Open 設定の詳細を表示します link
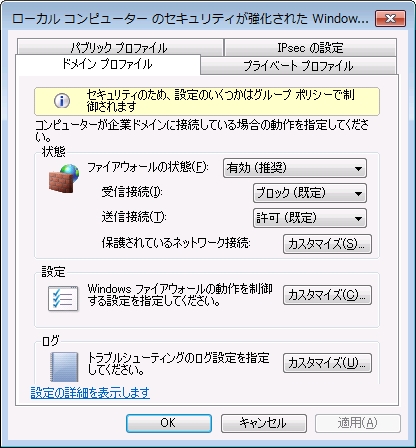 (90, 393)
